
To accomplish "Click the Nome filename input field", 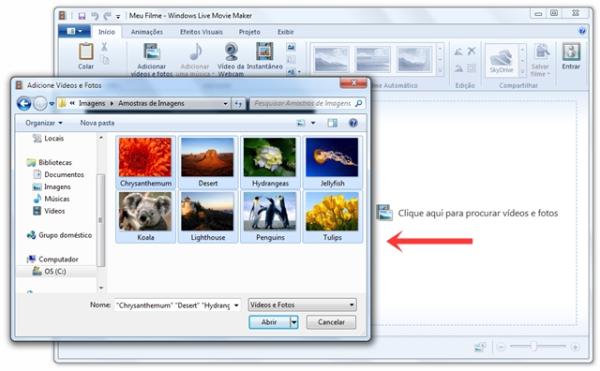I will [x=173, y=305].
